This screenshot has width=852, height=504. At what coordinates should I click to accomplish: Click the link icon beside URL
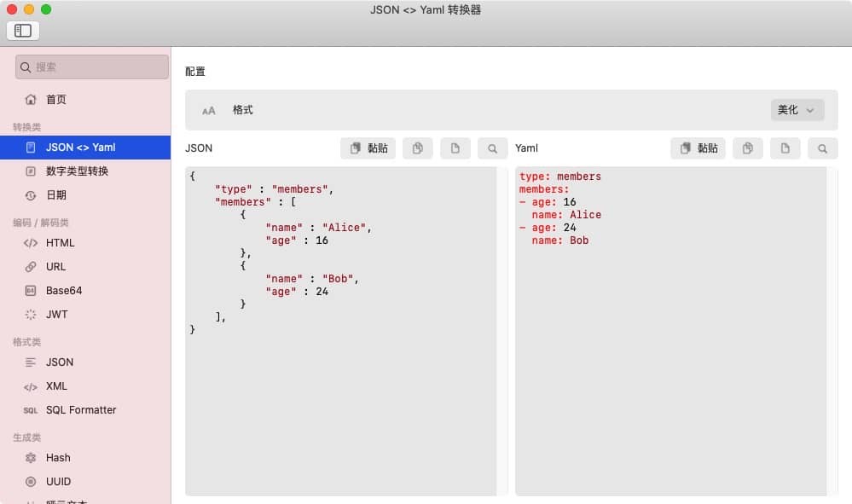click(31, 267)
